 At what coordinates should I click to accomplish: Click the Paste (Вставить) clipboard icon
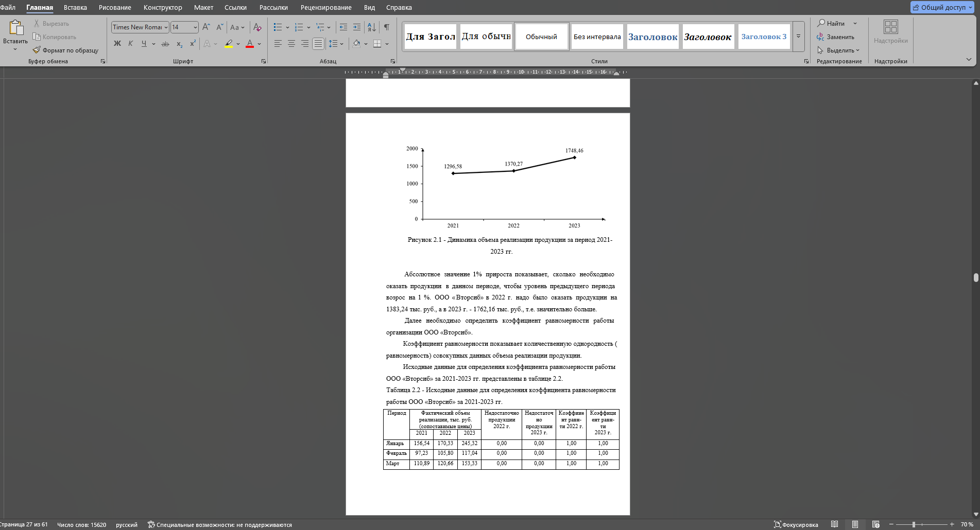pos(15,28)
